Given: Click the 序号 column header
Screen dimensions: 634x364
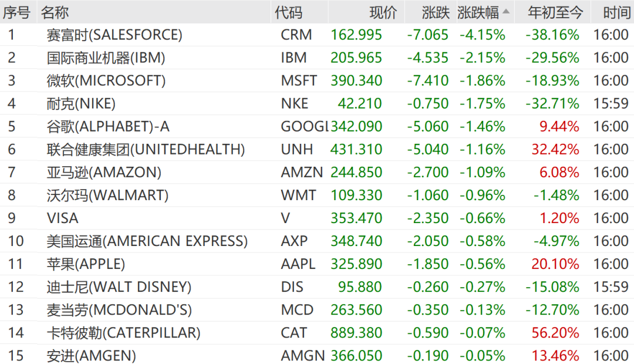Looking at the screenshot, I should coord(16,12).
